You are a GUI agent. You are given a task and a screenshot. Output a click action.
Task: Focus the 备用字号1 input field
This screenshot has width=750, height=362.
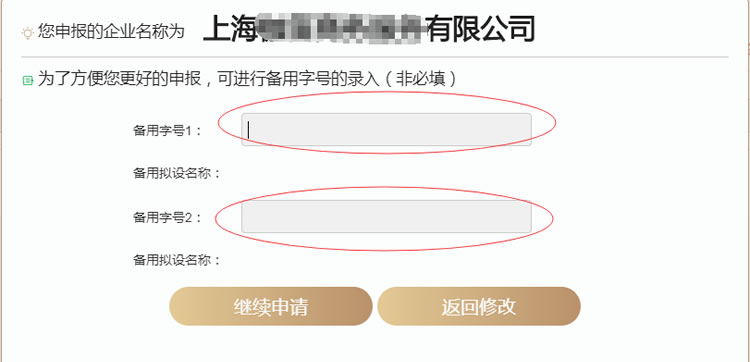click(x=386, y=129)
